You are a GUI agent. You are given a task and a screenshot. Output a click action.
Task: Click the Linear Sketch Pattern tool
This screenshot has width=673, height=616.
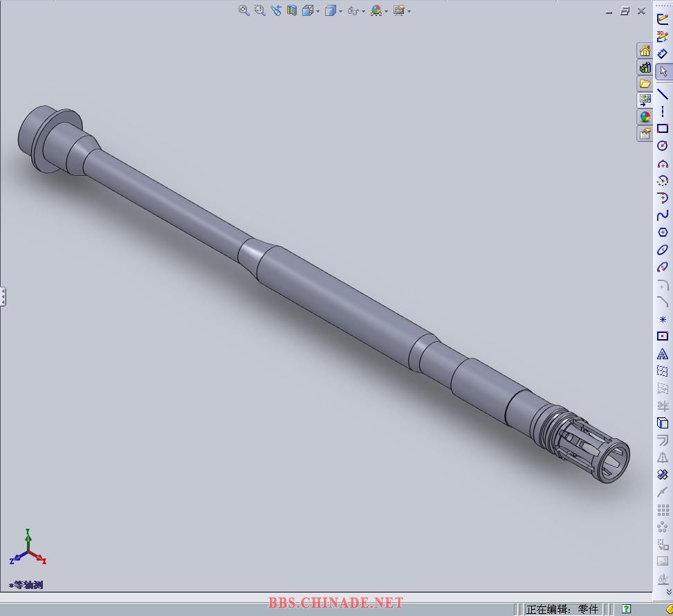point(663,510)
